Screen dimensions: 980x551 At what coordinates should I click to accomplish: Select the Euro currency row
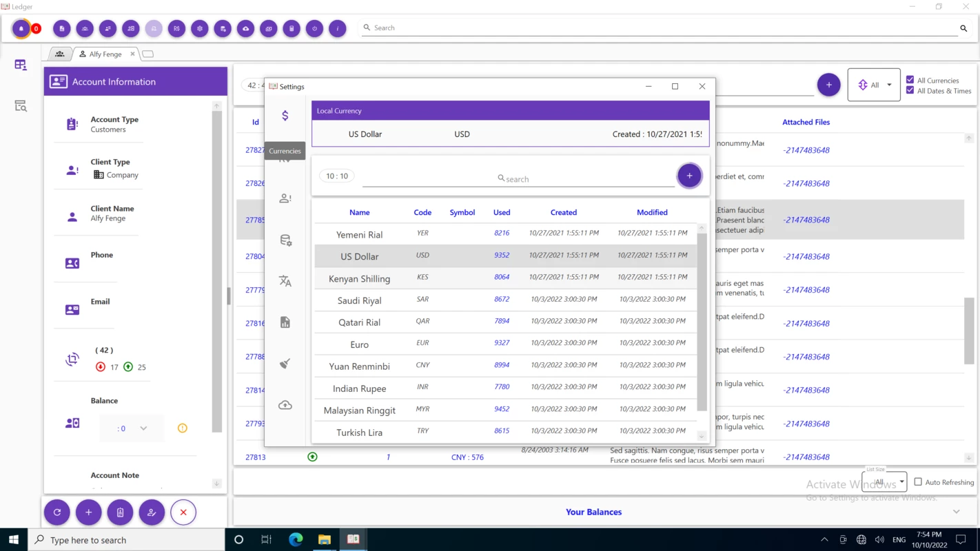coord(506,344)
